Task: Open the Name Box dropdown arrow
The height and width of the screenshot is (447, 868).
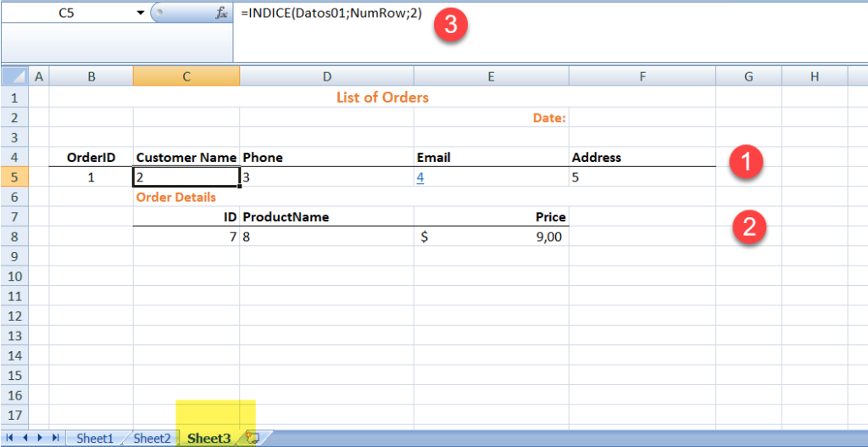Action: [140, 14]
